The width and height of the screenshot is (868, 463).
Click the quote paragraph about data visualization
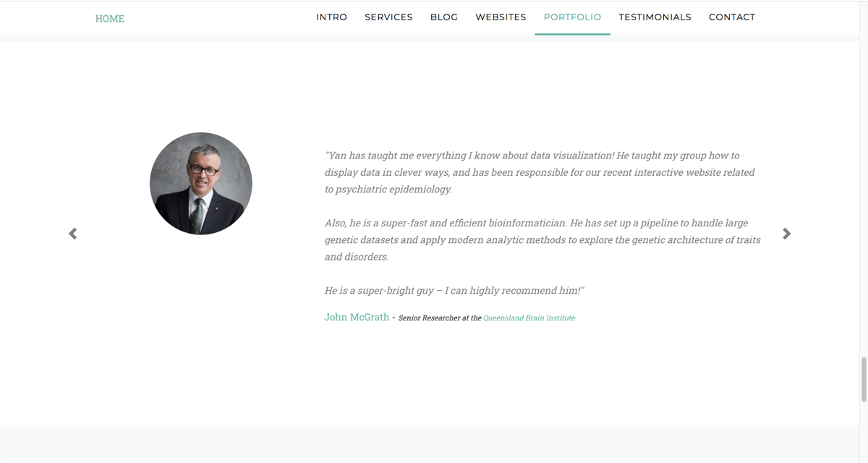(540, 172)
